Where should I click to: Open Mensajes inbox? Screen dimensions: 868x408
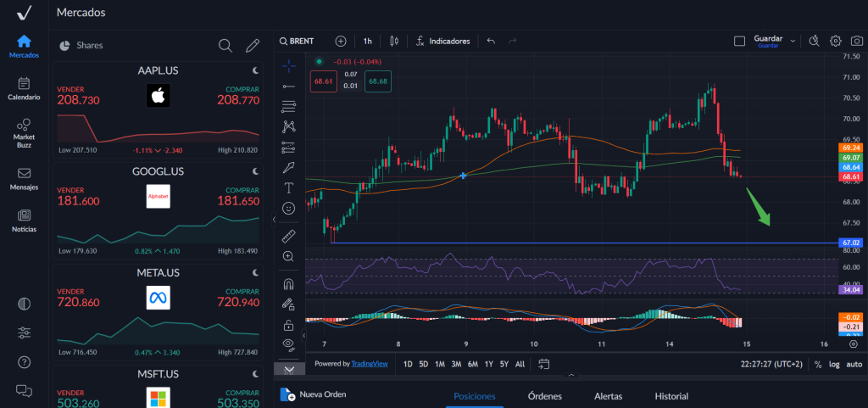[24, 179]
